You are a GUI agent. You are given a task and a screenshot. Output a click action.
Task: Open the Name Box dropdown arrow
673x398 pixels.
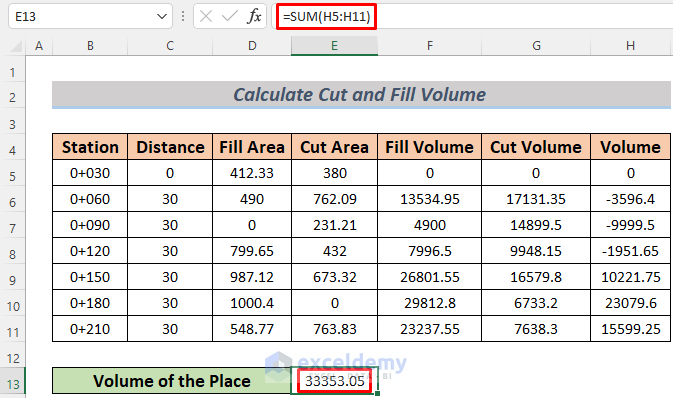tap(162, 16)
